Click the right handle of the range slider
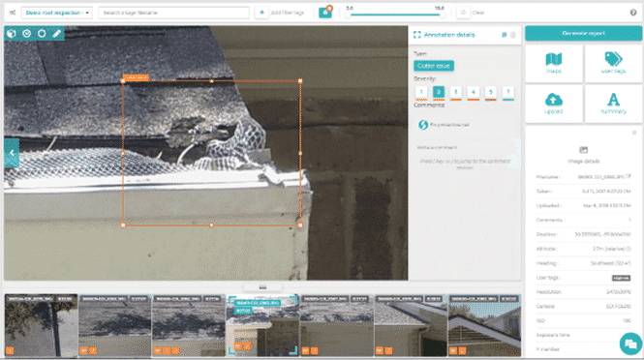 tap(443, 15)
